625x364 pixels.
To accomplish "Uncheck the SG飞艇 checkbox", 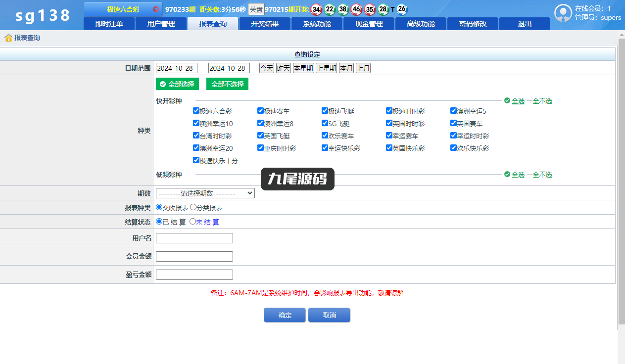I will [x=325, y=123].
